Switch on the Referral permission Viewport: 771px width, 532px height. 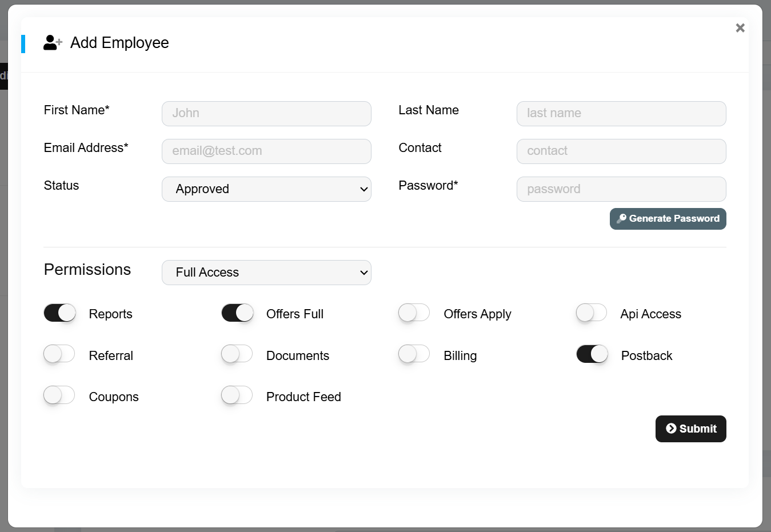click(x=60, y=354)
